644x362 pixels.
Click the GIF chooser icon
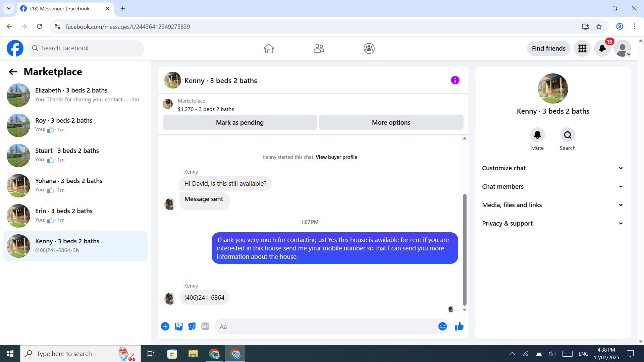205,326
